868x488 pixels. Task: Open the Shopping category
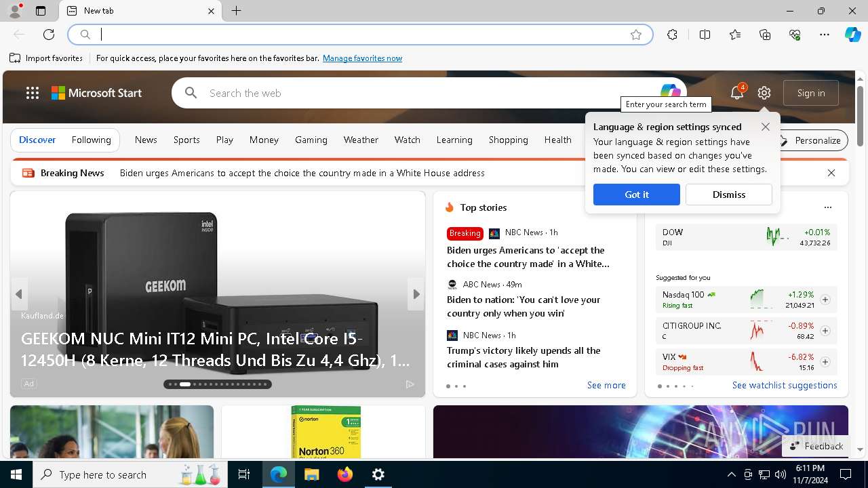pyautogui.click(x=508, y=140)
